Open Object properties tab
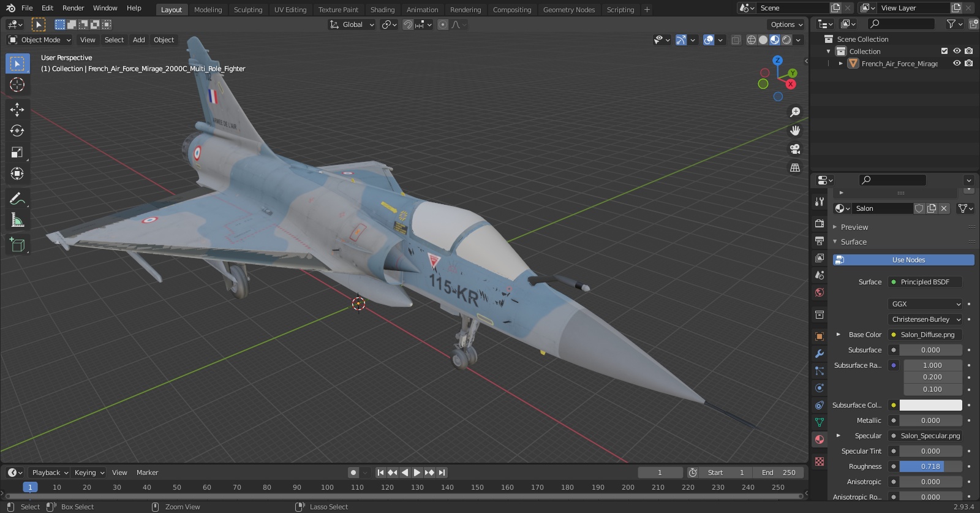This screenshot has height=513, width=980. tap(820, 336)
